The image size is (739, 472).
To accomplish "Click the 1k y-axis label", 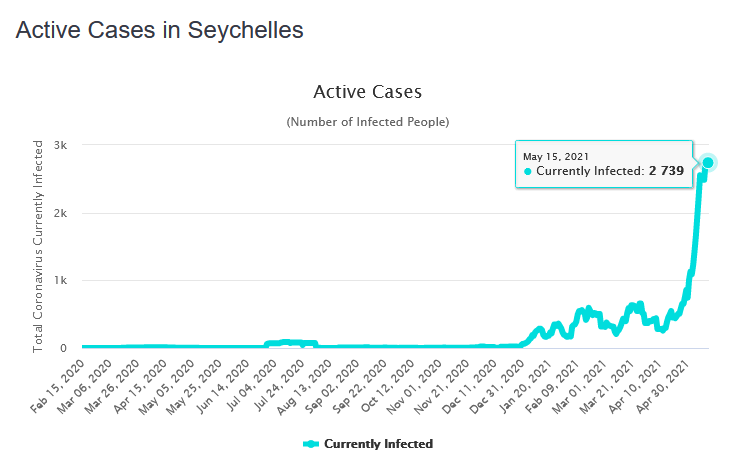I will click(60, 281).
